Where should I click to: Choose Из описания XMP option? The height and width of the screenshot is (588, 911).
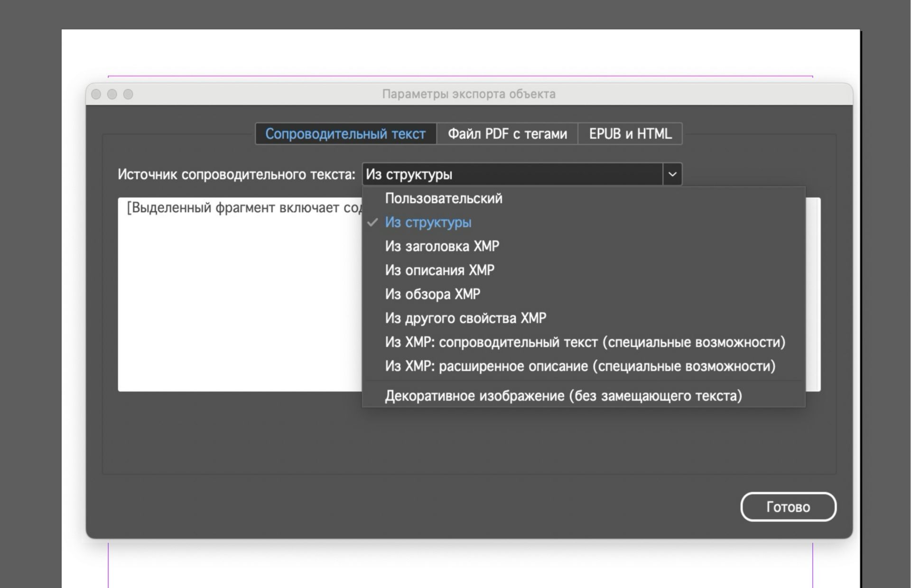coord(439,270)
